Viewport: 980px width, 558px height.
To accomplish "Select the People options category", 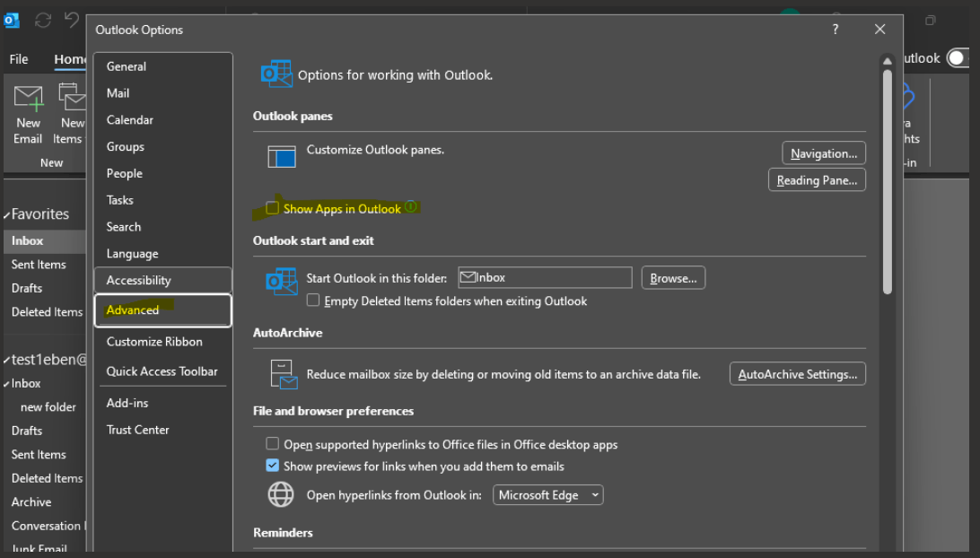I will [163, 174].
